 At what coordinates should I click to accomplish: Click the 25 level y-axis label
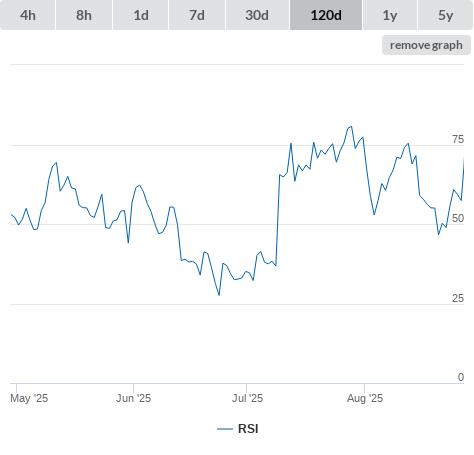[458, 298]
